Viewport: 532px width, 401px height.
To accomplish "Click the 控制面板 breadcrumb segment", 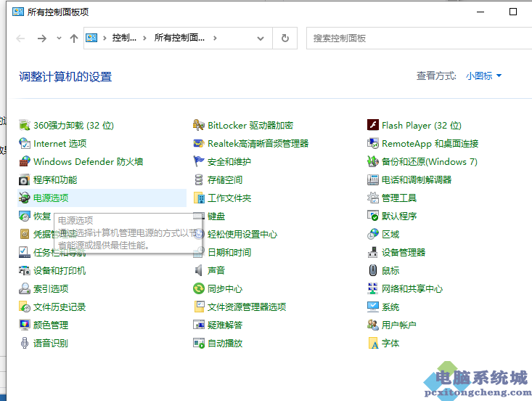I will pyautogui.click(x=123, y=38).
